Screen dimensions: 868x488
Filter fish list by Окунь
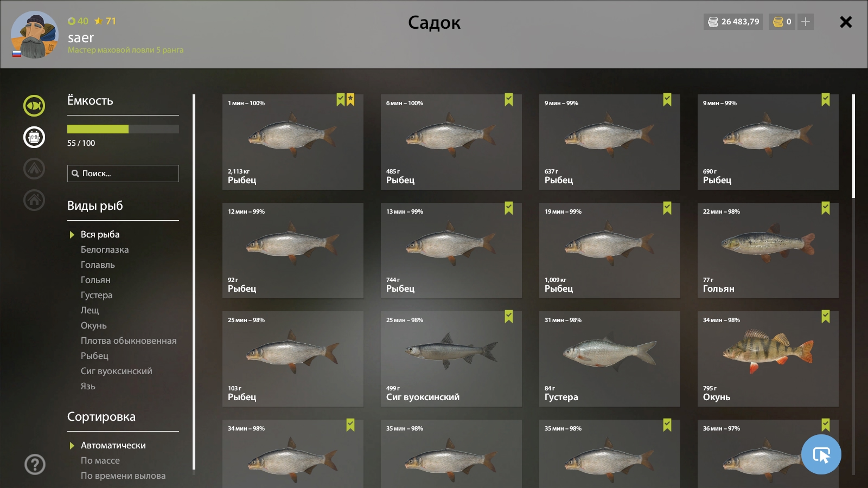93,325
